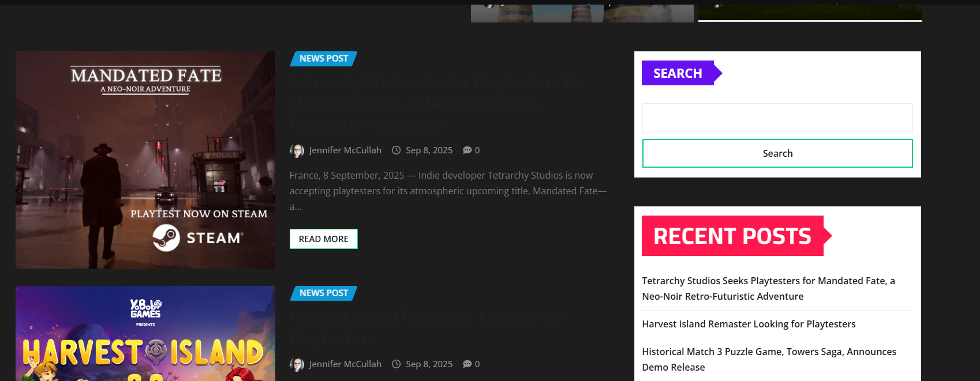Open recent post Harvest Island Remaster Looking for Playtesters
Screen dimensions: 980x381
coord(749,325)
